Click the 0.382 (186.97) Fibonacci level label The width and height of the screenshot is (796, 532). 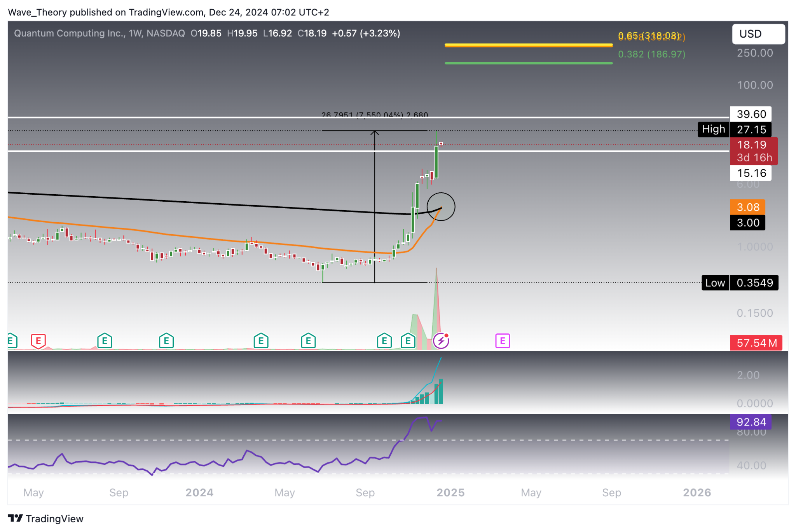(x=651, y=55)
